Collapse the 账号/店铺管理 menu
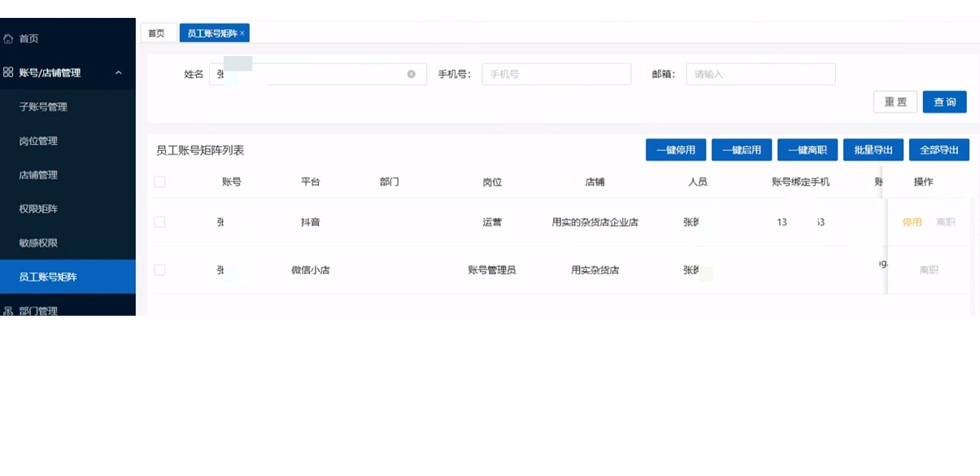The height and width of the screenshot is (476, 980). coord(119,73)
